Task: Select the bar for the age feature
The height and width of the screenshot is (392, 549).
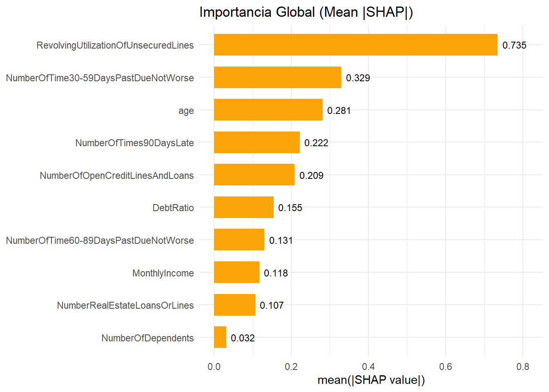Action: pyautogui.click(x=268, y=110)
